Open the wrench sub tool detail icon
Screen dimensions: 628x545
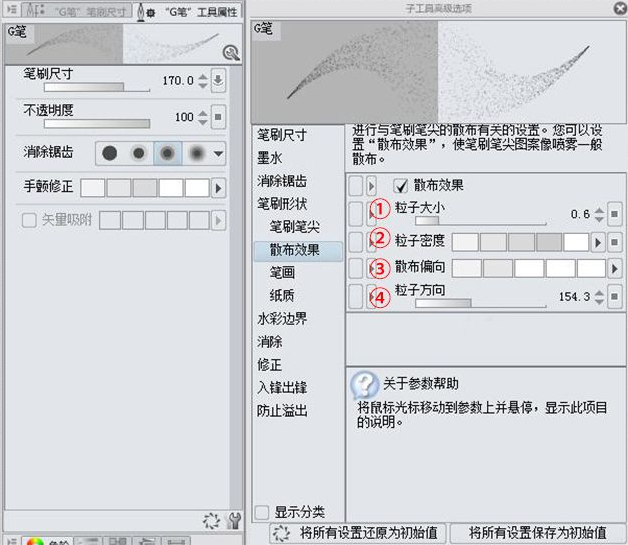click(234, 521)
